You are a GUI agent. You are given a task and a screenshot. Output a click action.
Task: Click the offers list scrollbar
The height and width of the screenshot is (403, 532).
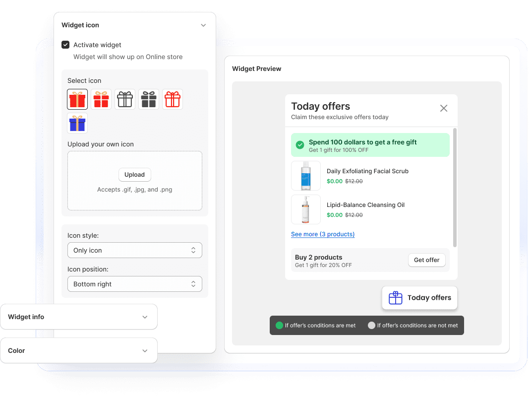tap(455, 189)
